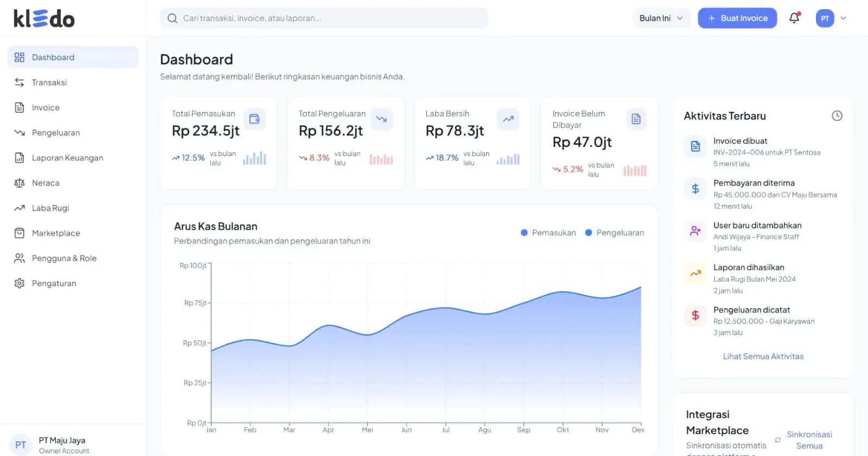This screenshot has width=868, height=456.
Task: Click the Aktivitas Terbaru heading
Action: 725,116
